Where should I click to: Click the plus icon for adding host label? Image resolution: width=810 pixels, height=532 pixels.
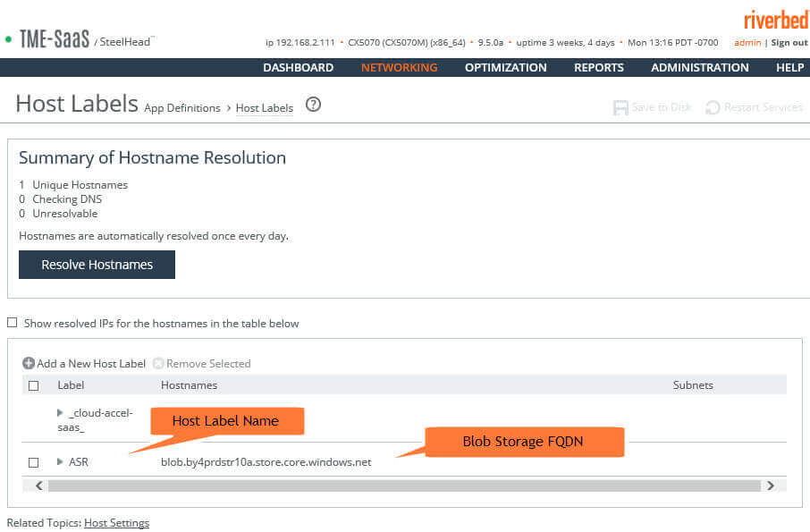pyautogui.click(x=29, y=364)
